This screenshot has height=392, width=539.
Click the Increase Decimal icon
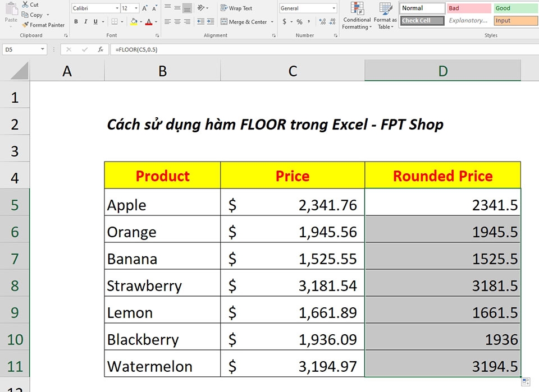pyautogui.click(x=322, y=21)
